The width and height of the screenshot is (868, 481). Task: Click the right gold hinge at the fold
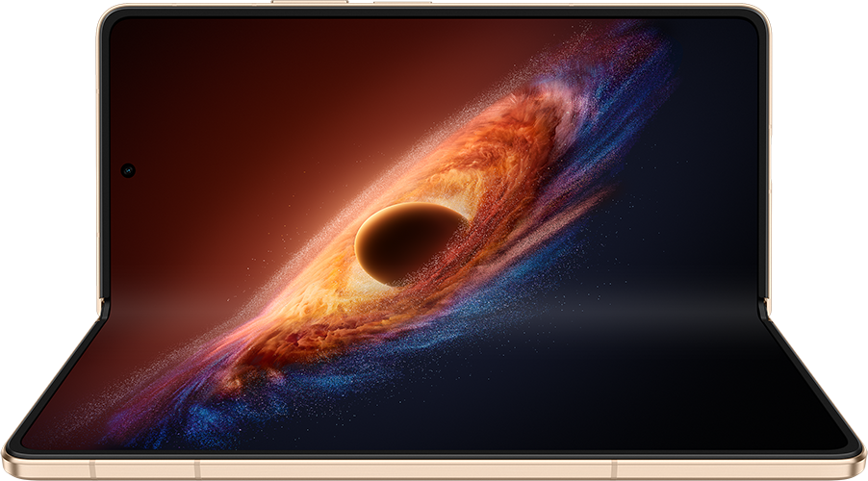click(x=767, y=308)
